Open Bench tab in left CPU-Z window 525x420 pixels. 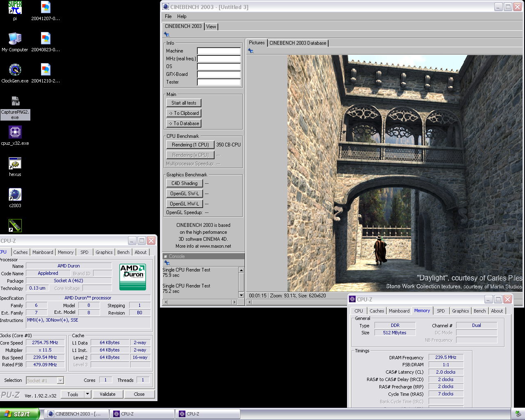(x=123, y=252)
